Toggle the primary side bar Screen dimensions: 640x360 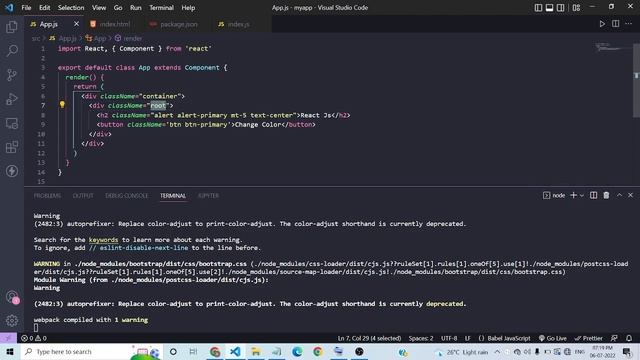(x=538, y=7)
